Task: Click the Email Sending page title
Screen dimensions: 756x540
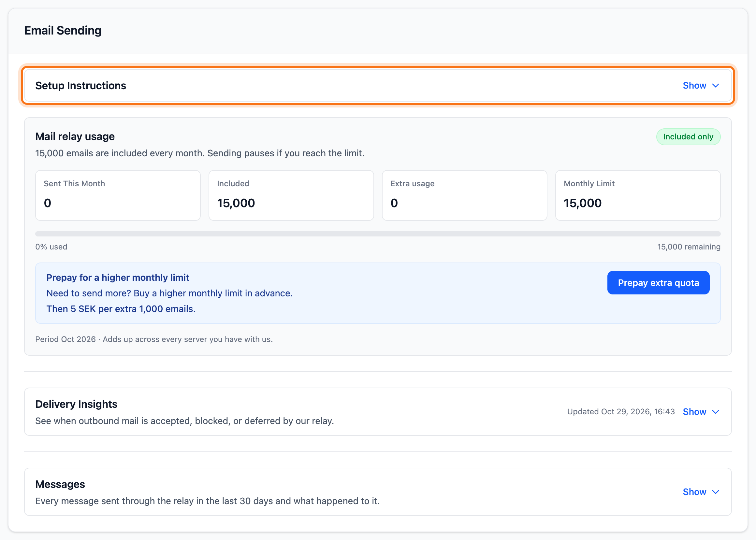Action: (x=63, y=30)
